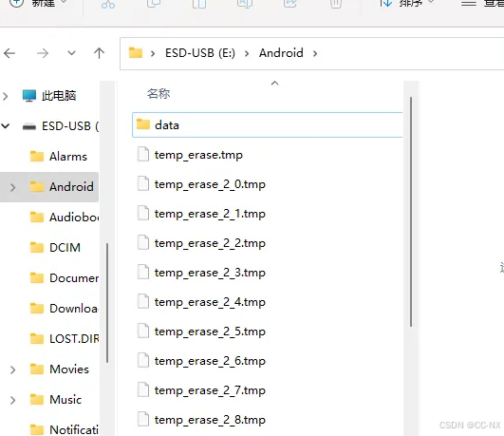Click the Cut scissors toolbar icon
Screen dimensions: 504x436
point(108,4)
